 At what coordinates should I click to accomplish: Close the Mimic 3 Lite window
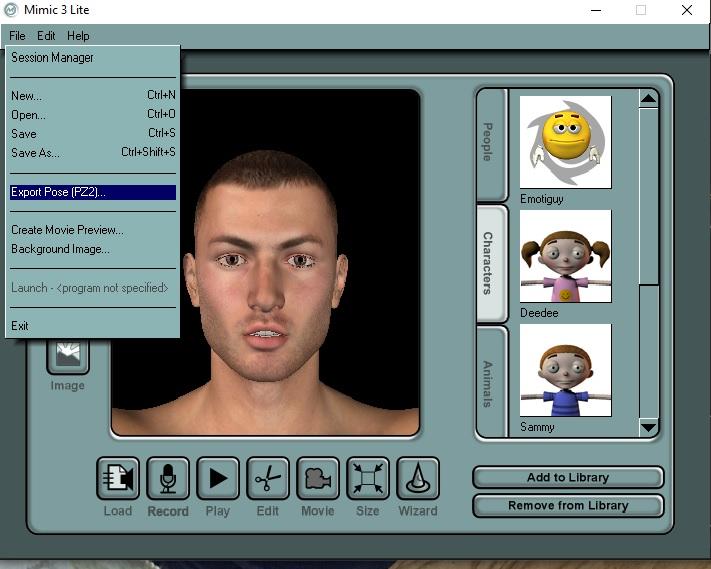click(x=687, y=10)
